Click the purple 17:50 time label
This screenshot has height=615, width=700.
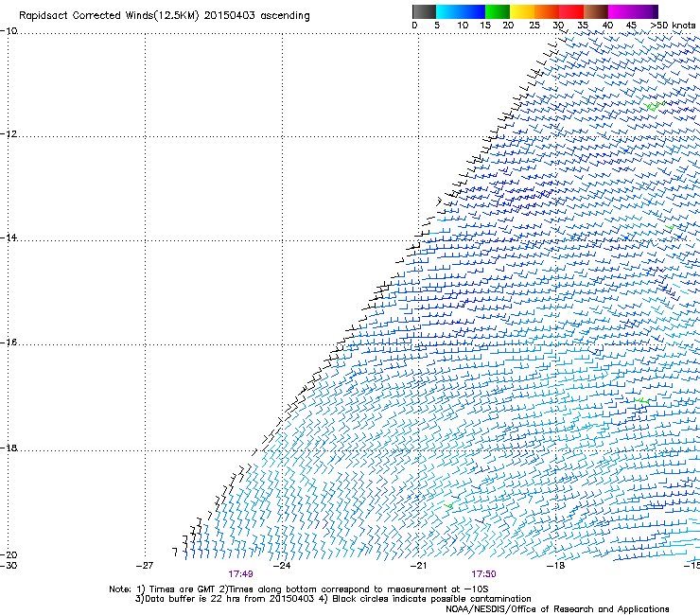[x=483, y=574]
